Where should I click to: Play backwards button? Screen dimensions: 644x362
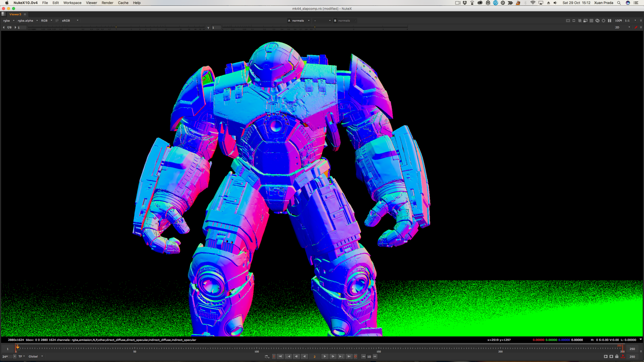(304, 356)
